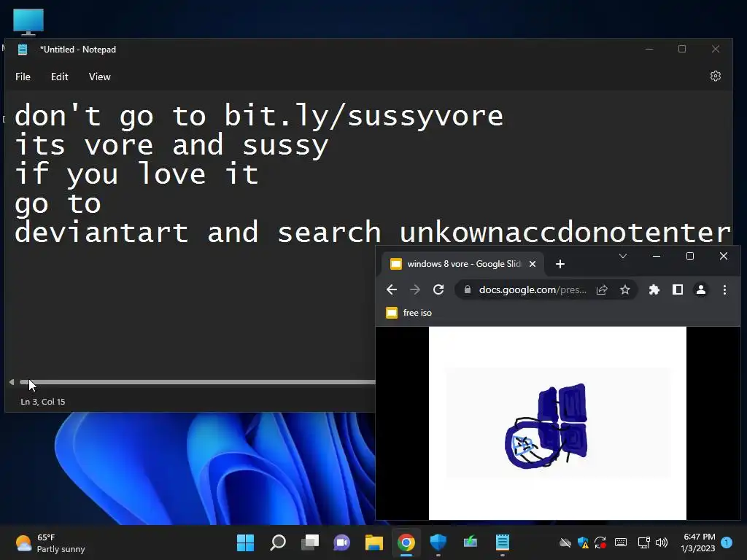Open Notepad settings gear
Screen dimensions: 747x560
715,76
